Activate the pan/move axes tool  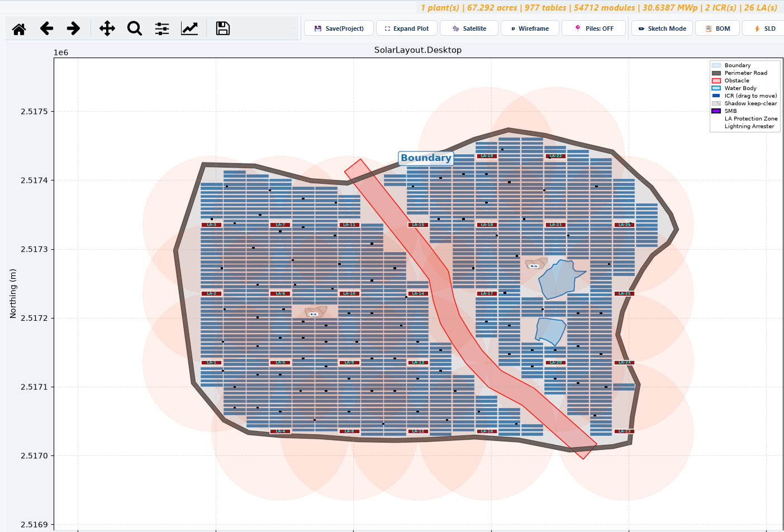[107, 28]
